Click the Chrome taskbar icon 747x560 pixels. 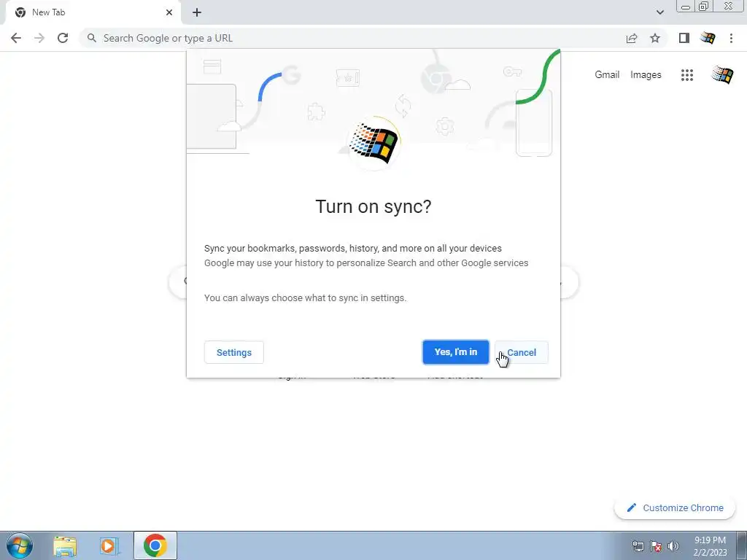click(155, 545)
